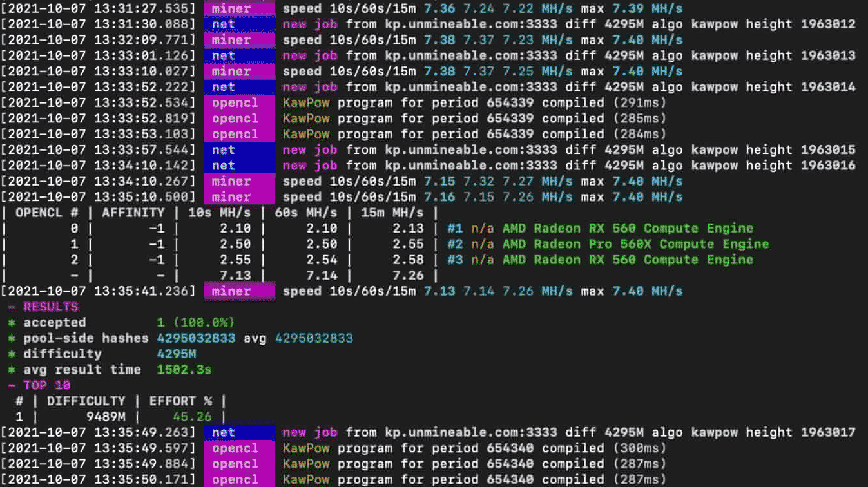Click the TOP 10 section heading
Viewport: 868px width, 487px height.
[x=47, y=385]
